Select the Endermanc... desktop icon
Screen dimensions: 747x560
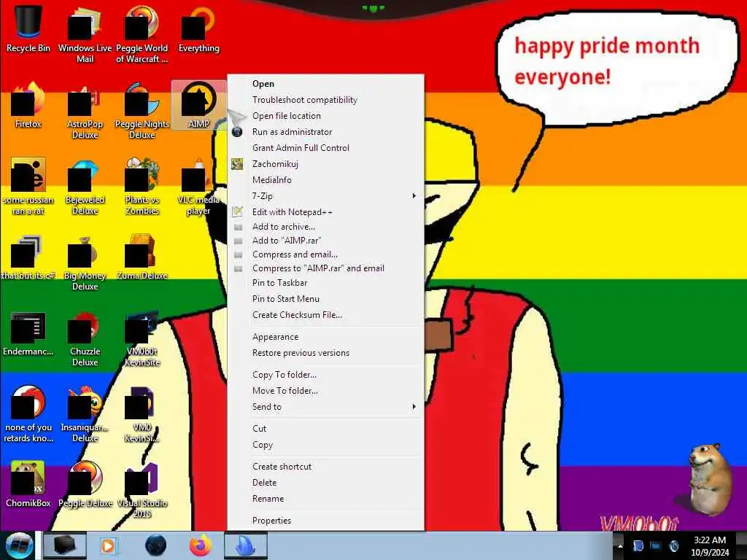(28, 333)
